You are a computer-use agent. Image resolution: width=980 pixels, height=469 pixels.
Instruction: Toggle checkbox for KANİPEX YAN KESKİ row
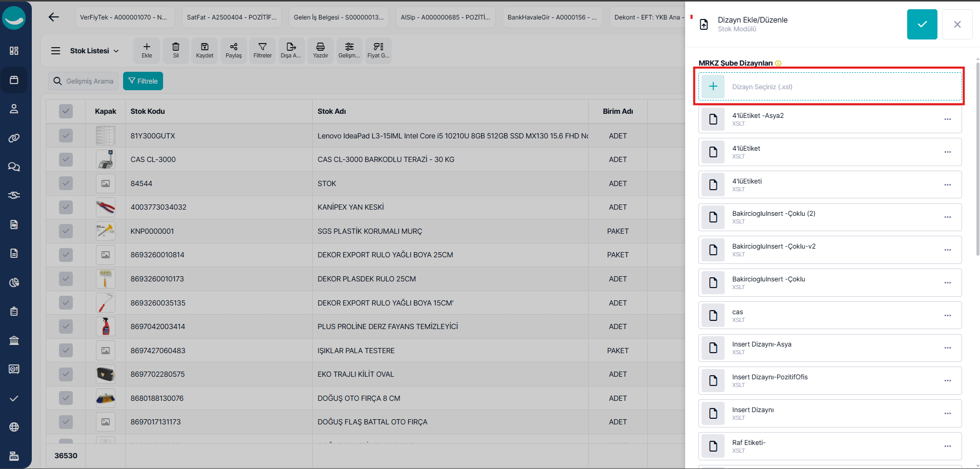[x=66, y=207]
